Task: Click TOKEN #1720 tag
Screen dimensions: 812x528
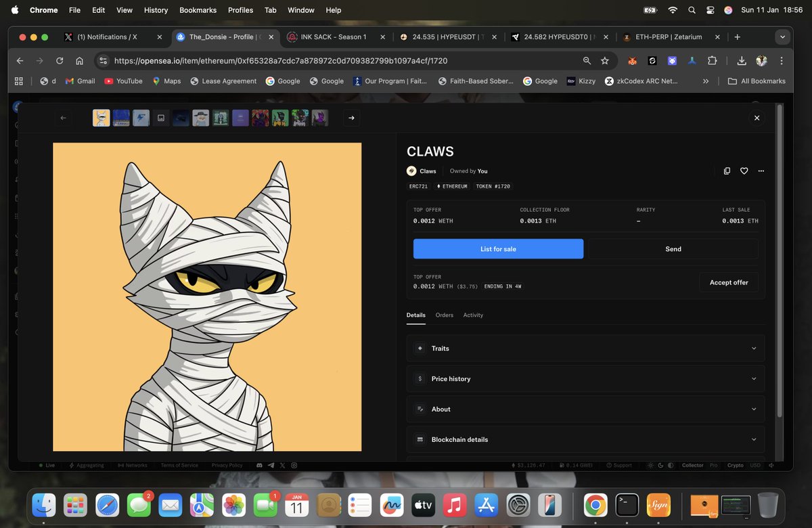Action: coord(493,186)
